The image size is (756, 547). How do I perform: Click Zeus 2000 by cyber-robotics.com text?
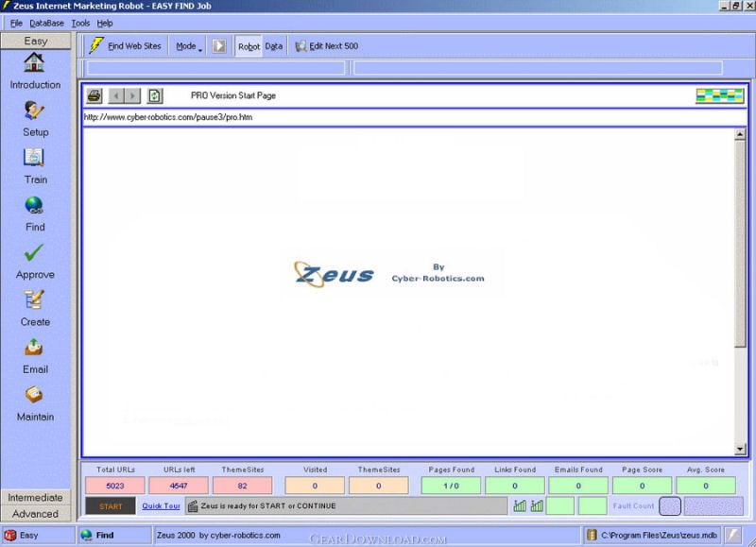pos(218,535)
